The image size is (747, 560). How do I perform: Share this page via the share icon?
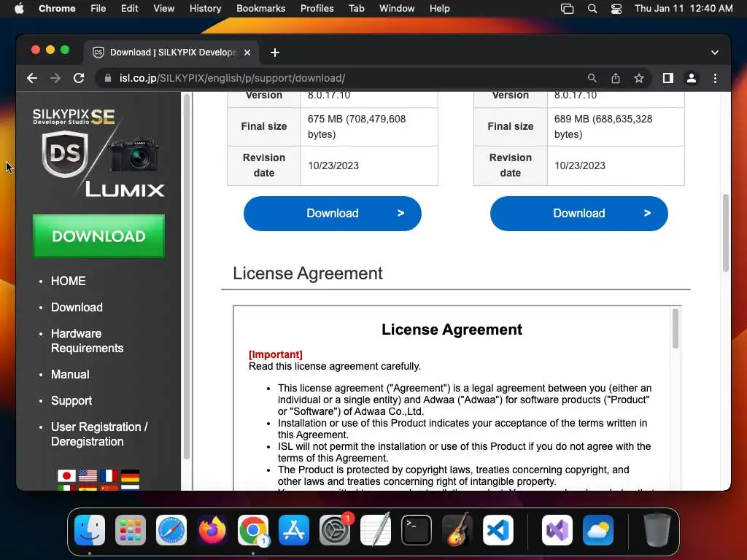616,78
